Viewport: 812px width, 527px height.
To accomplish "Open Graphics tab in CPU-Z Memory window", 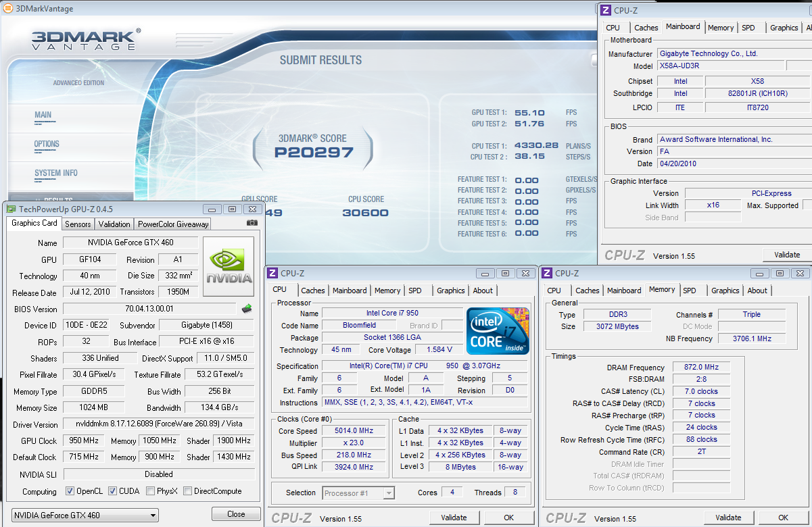I will pos(725,291).
